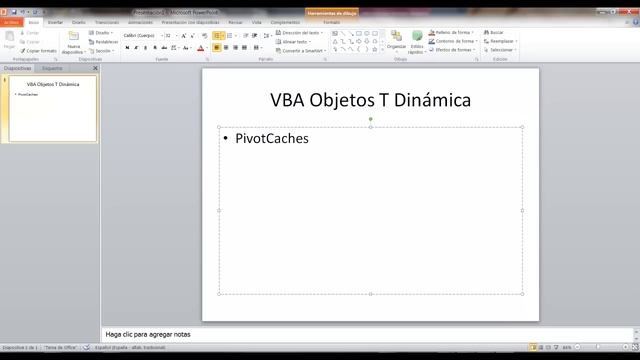
Task: Increase font size with the large A icon
Action: pos(184,36)
